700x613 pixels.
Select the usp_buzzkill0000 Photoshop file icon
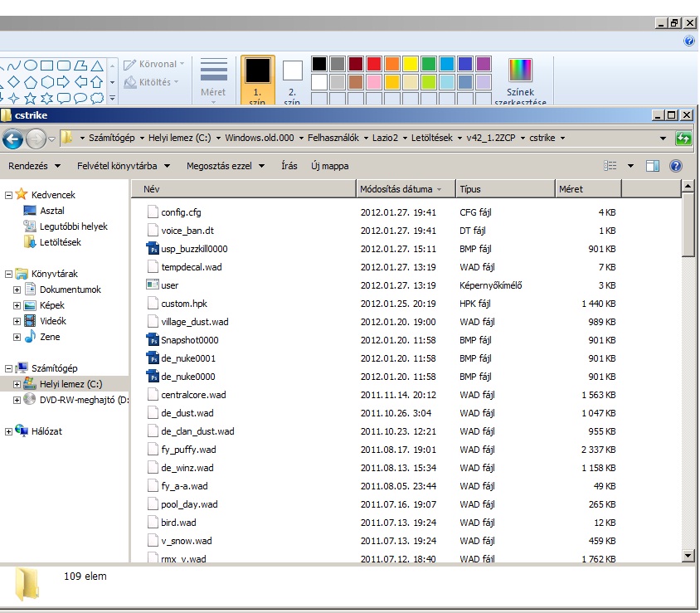coord(153,249)
